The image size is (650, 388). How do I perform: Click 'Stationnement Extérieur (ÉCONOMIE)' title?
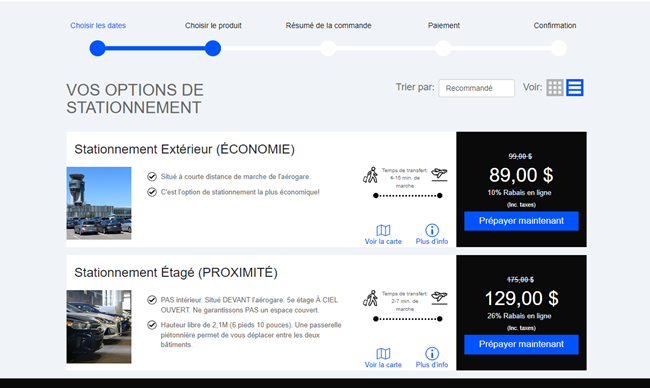[184, 149]
